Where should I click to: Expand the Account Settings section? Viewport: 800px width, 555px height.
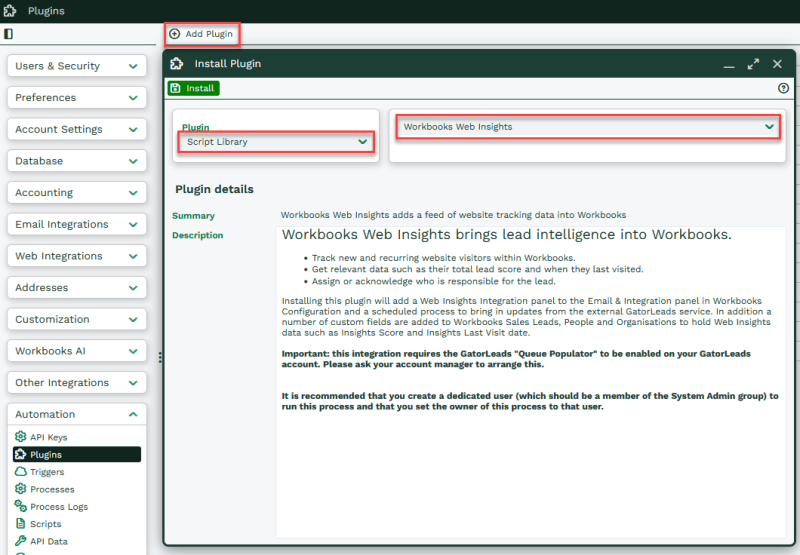click(77, 129)
